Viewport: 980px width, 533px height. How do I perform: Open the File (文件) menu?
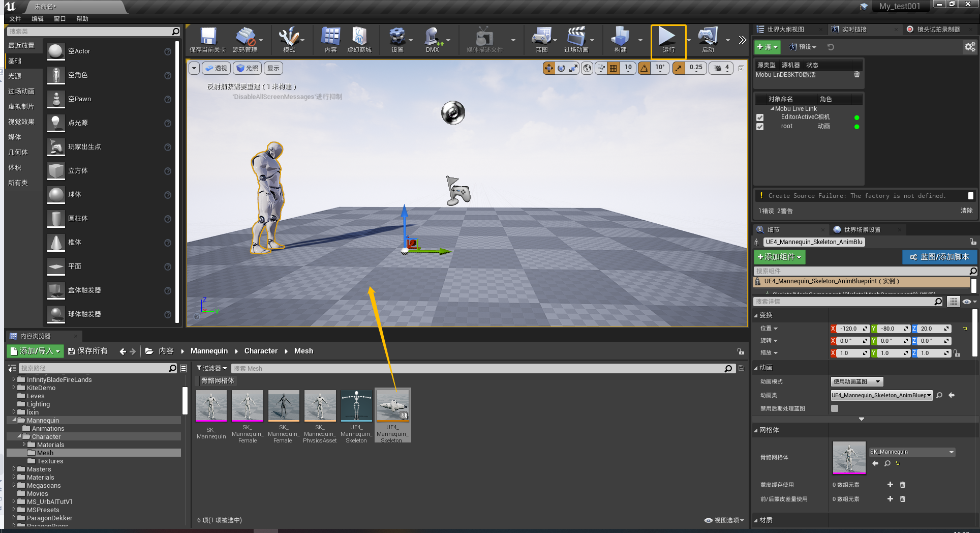click(x=15, y=19)
